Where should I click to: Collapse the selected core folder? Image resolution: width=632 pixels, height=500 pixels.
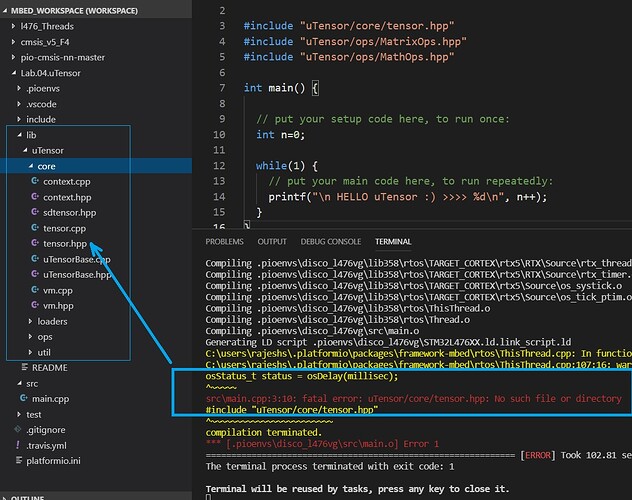31,166
